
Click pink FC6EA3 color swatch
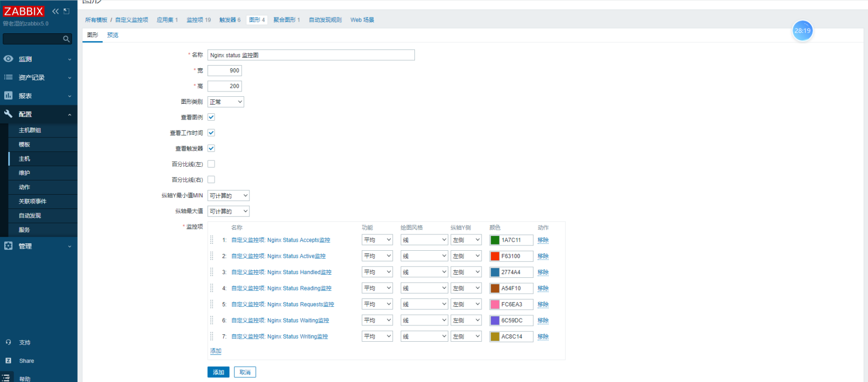(x=495, y=304)
